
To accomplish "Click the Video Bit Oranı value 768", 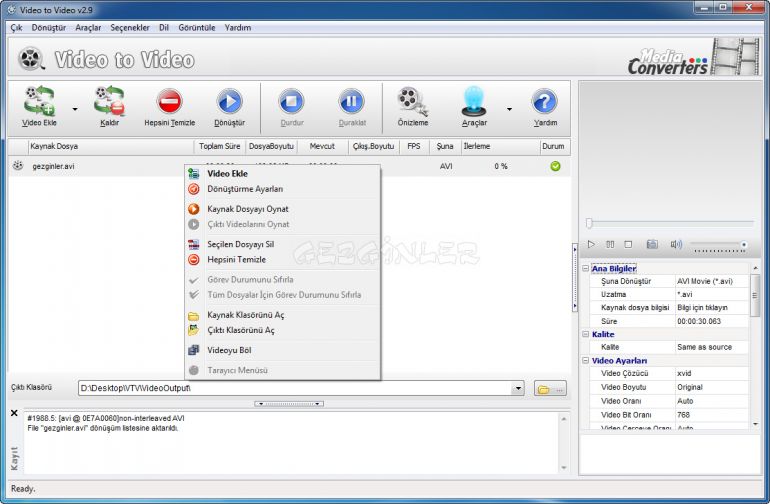I will point(711,415).
